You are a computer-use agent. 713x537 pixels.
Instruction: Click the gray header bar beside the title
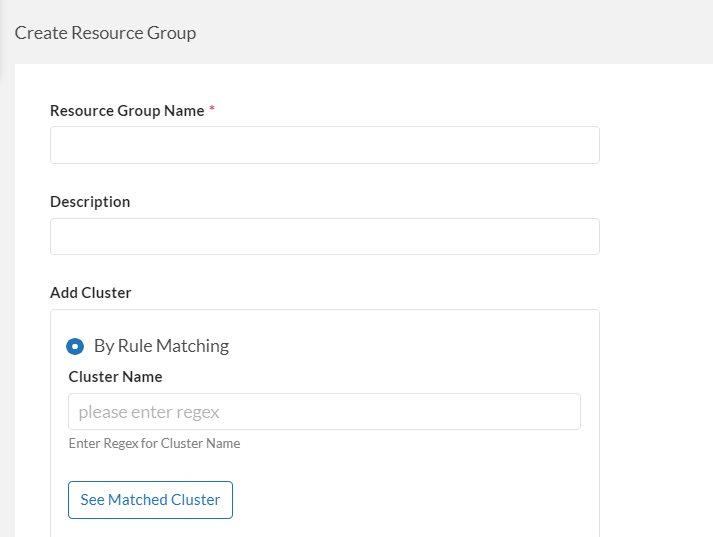(x=450, y=33)
